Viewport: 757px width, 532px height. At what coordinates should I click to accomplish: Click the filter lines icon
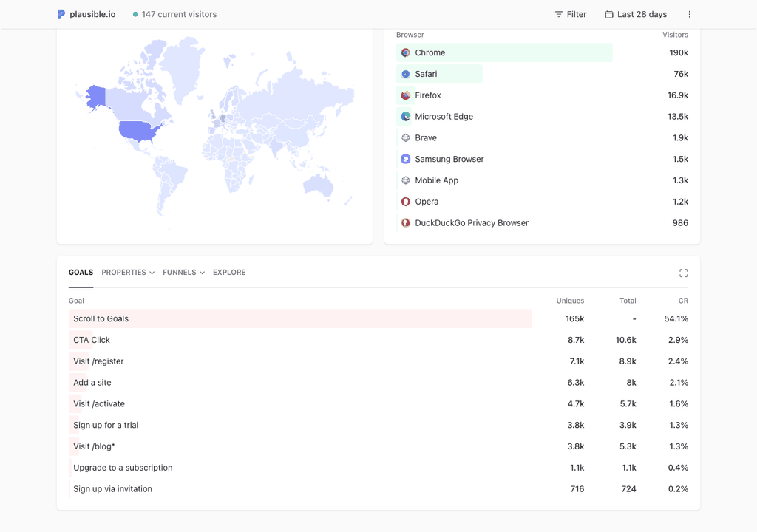tap(559, 14)
